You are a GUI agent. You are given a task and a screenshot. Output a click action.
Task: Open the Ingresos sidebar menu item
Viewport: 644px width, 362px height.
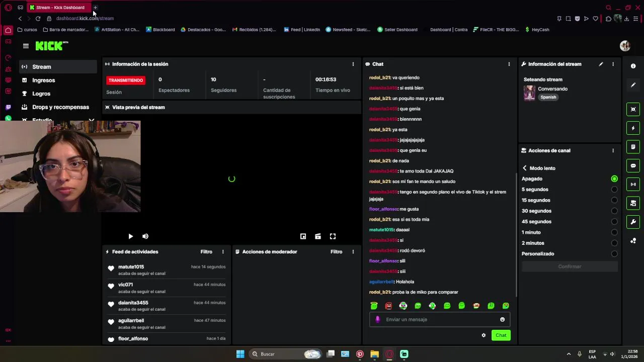pyautogui.click(x=58, y=80)
